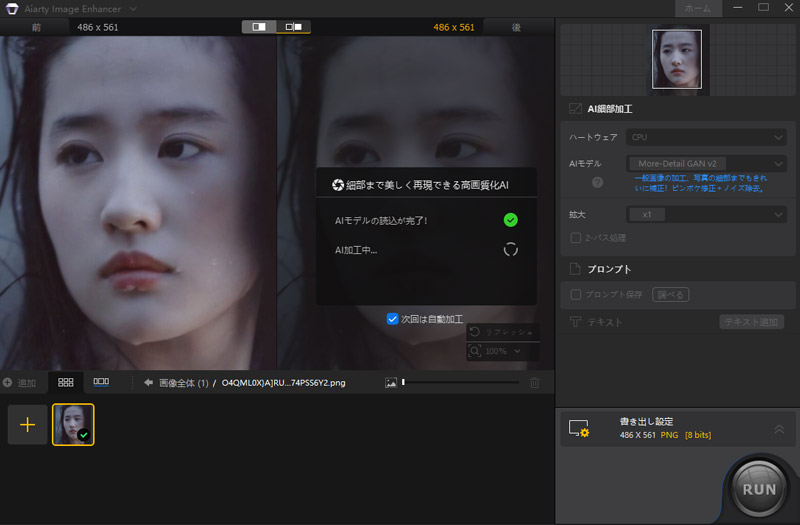Click the back arrow beside 画像全体
The image size is (800, 525).
tap(148, 382)
